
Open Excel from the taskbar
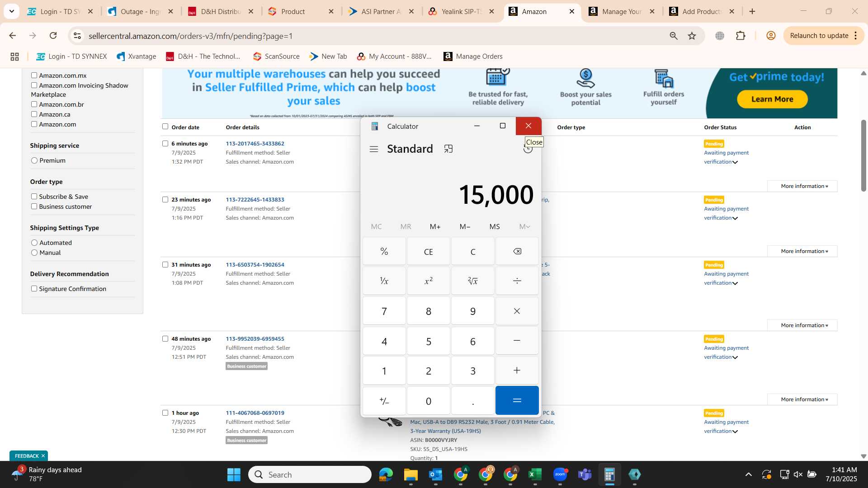click(x=535, y=474)
